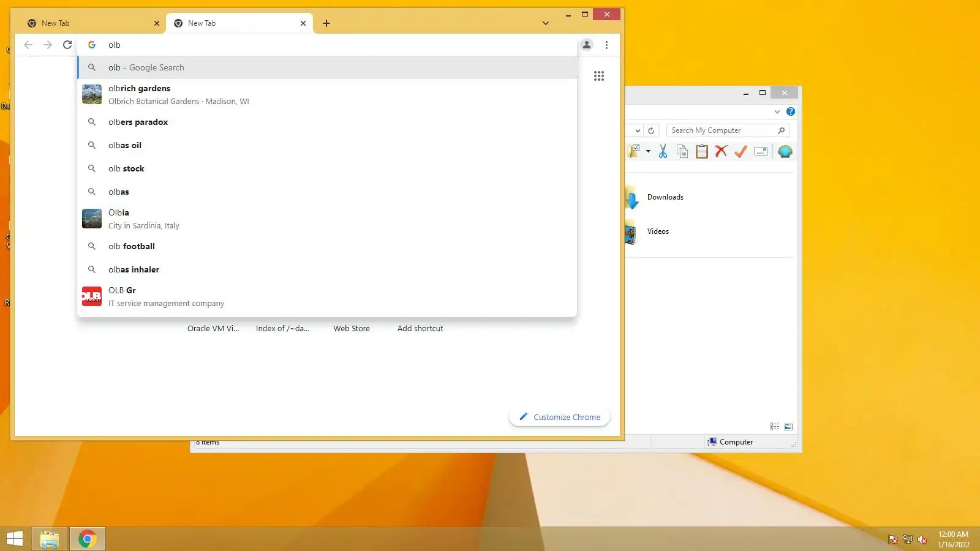This screenshot has height=551, width=980.
Task: Open the Action Center flag in the tray
Action: [893, 539]
